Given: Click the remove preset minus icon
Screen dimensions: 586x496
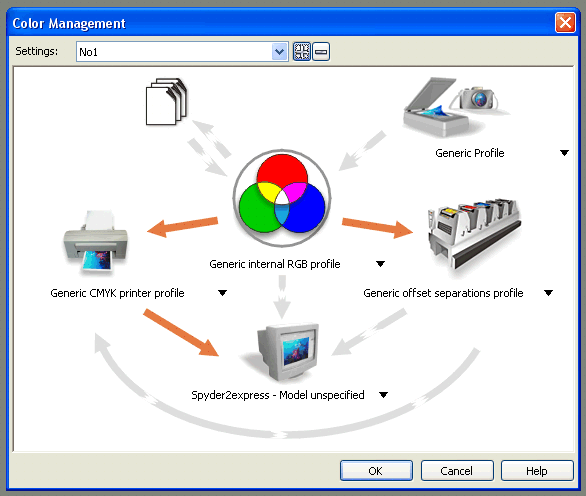Looking at the screenshot, I should coord(321,51).
